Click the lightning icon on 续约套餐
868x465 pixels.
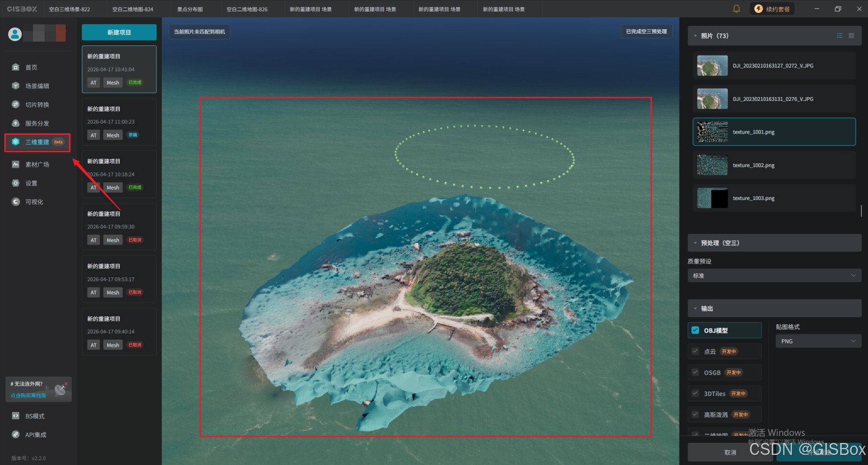tap(758, 9)
